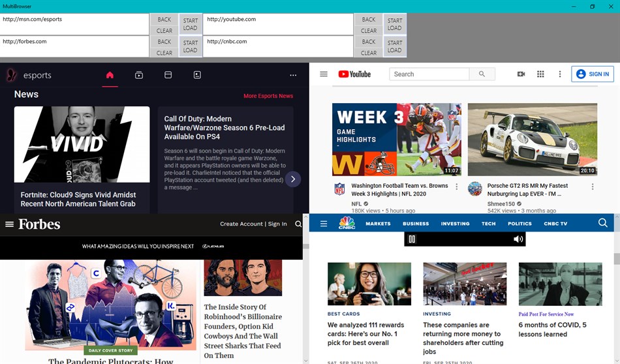Open the YouTube hamburger menu
This screenshot has height=364, width=620.
pyautogui.click(x=324, y=74)
